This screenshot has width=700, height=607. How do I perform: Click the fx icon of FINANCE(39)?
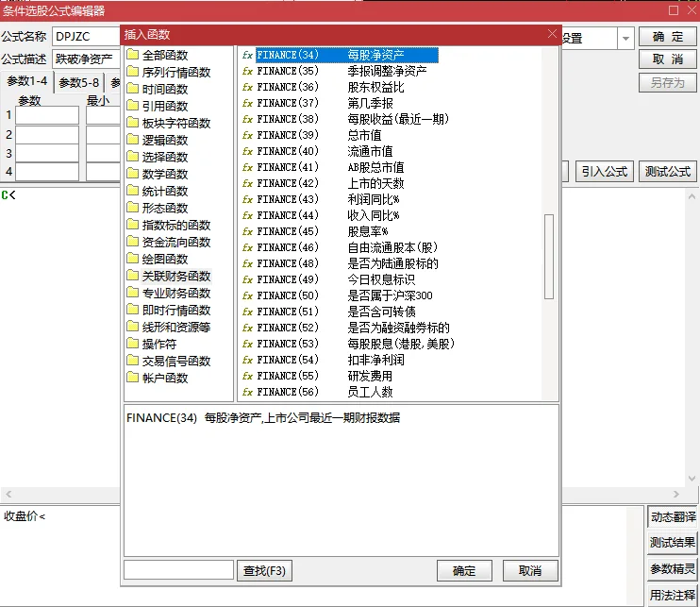[x=248, y=135]
